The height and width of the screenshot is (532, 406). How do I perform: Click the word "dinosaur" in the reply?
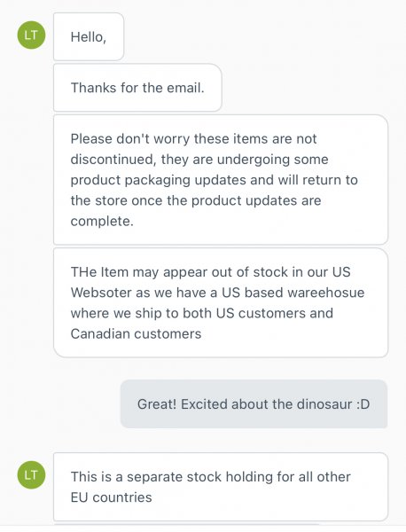coord(324,404)
